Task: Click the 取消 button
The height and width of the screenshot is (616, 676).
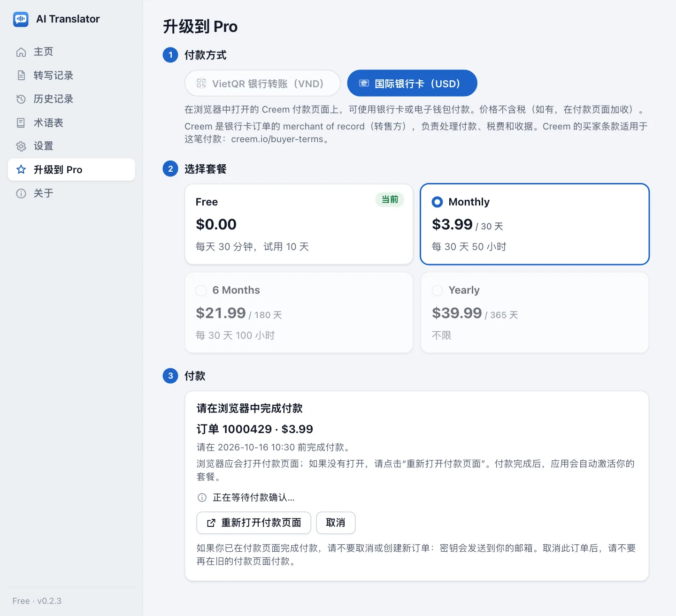Action: tap(336, 523)
